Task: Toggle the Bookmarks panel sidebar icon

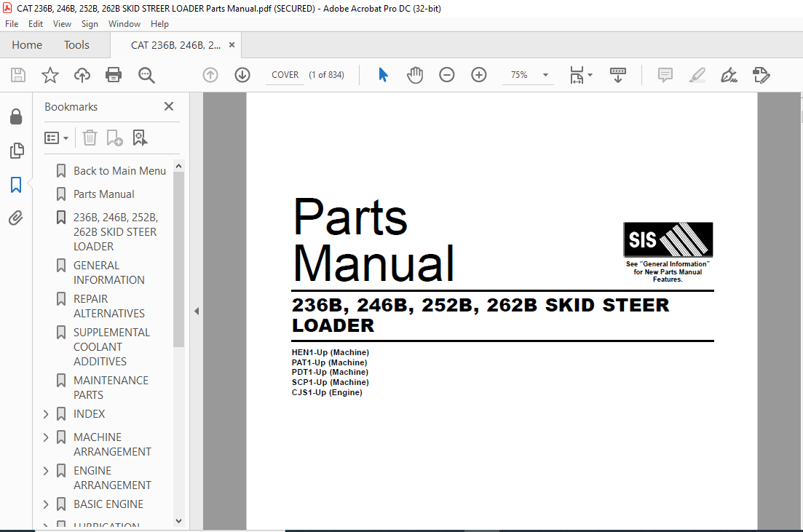Action: 16,185
